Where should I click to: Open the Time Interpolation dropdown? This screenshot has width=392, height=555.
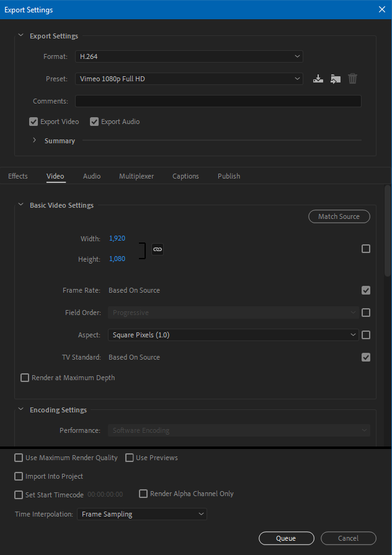141,514
